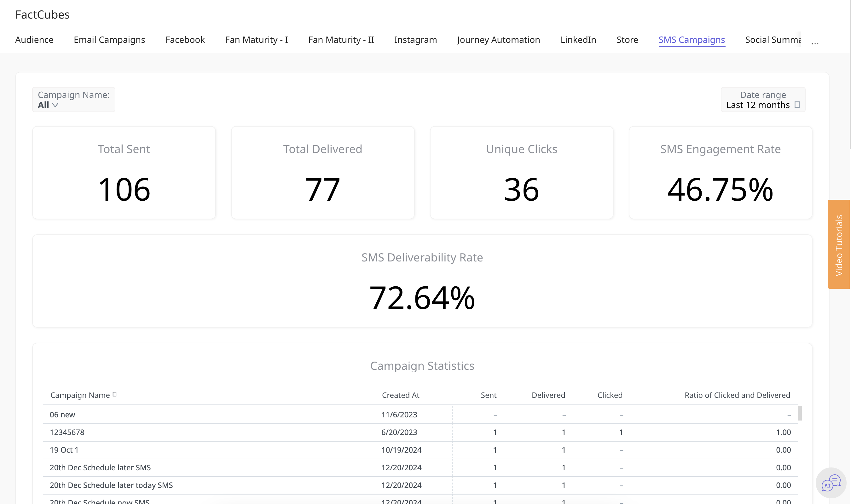
Task: Select the '12345678' campaign row
Action: click(420, 432)
